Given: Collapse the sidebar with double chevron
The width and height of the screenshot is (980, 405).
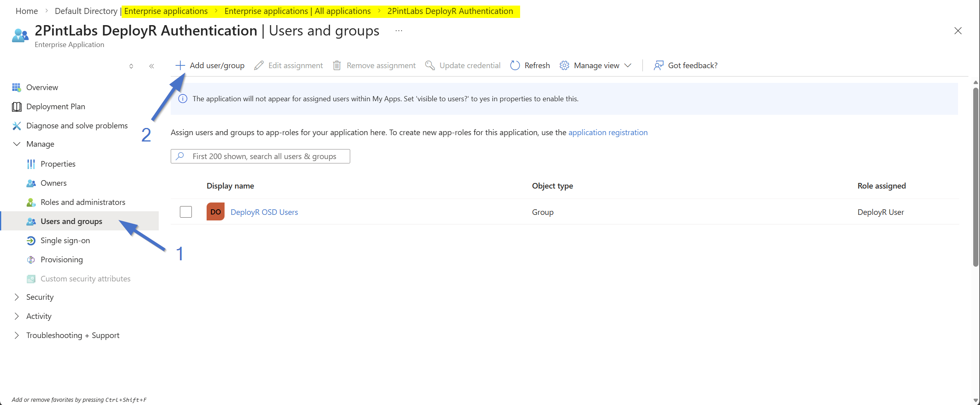Looking at the screenshot, I should click(x=152, y=66).
